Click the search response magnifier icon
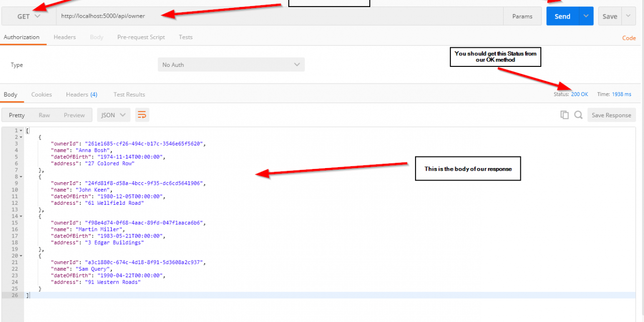The height and width of the screenshot is (322, 644). pyautogui.click(x=579, y=115)
